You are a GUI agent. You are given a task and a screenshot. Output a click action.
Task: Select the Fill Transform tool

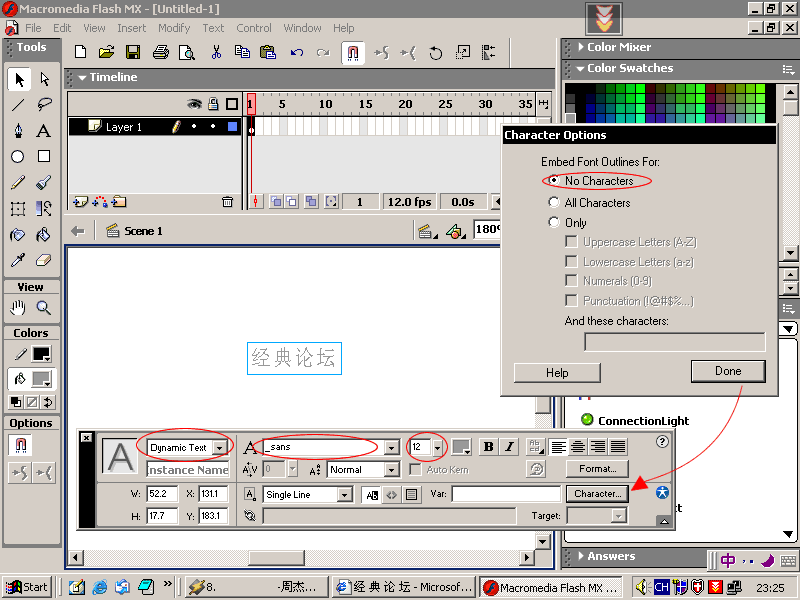click(x=44, y=209)
